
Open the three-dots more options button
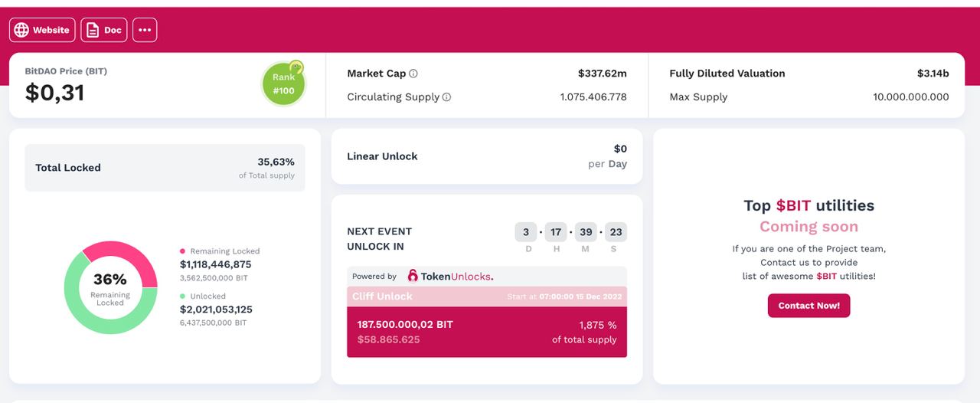point(145,30)
